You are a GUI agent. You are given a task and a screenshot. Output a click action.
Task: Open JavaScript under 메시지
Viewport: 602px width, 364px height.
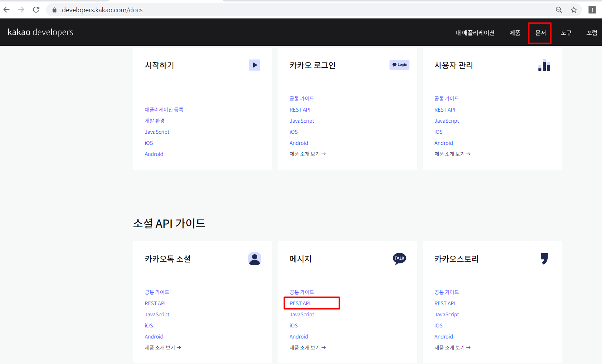[x=302, y=314]
